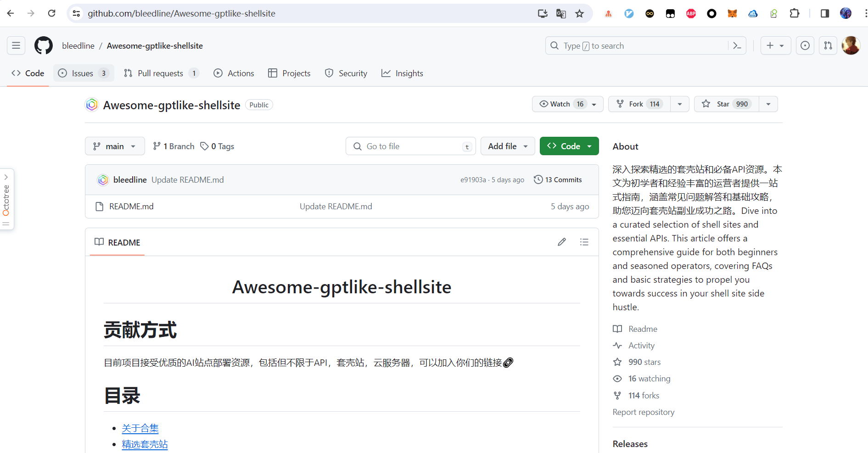
Task: Click the browser address bar URL
Action: click(181, 13)
